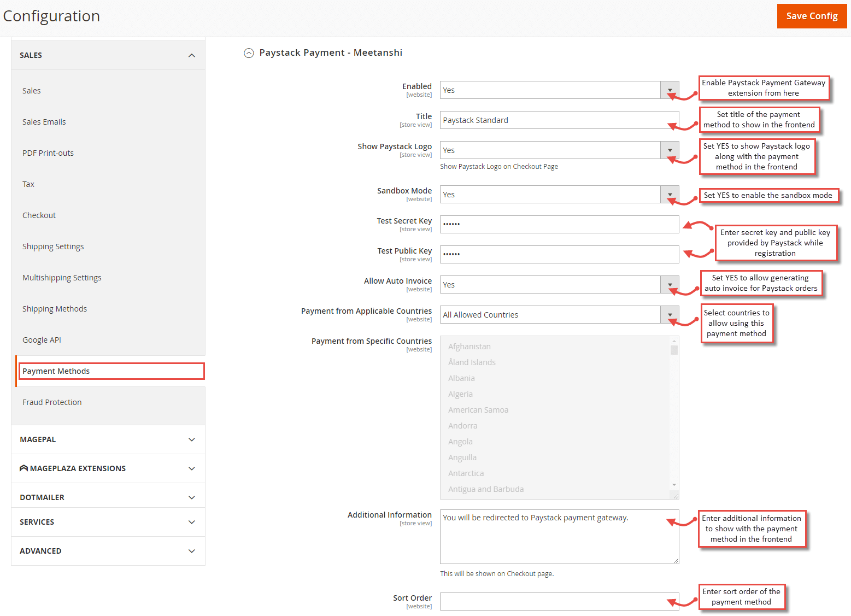Collapse the Paystack Payment section circle icon
This screenshot has width=851, height=616.
pos(249,53)
